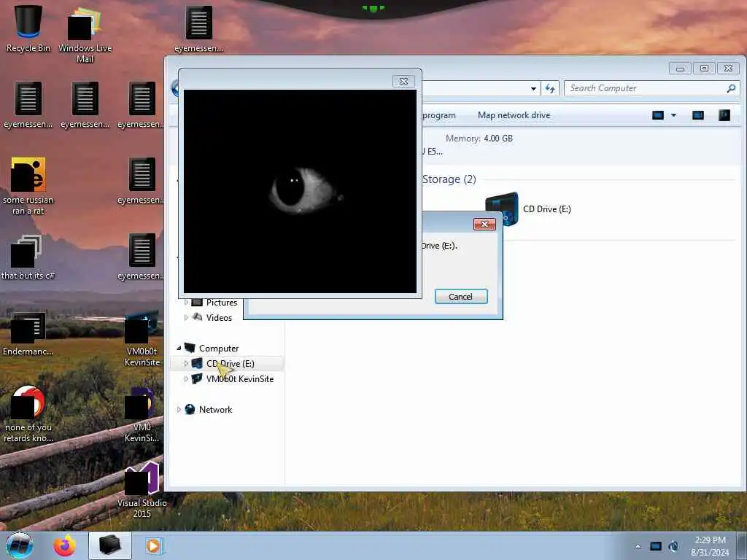This screenshot has height=560, width=747.
Task: Open the address bar history dropdown
Action: 533,88
